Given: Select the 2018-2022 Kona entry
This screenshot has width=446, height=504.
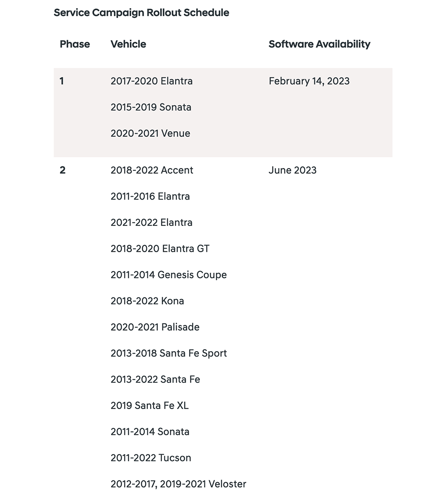Looking at the screenshot, I should pyautogui.click(x=147, y=301).
